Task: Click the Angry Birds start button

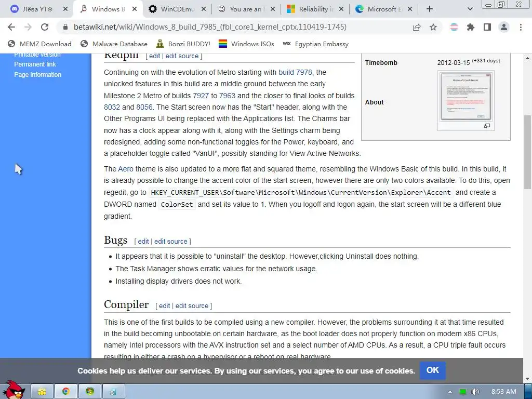Action: [x=14, y=390]
